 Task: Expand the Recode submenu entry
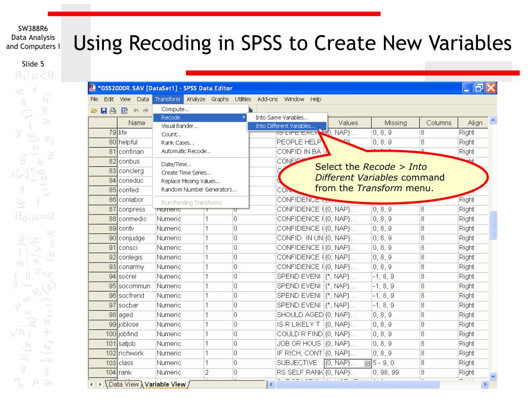[201, 118]
